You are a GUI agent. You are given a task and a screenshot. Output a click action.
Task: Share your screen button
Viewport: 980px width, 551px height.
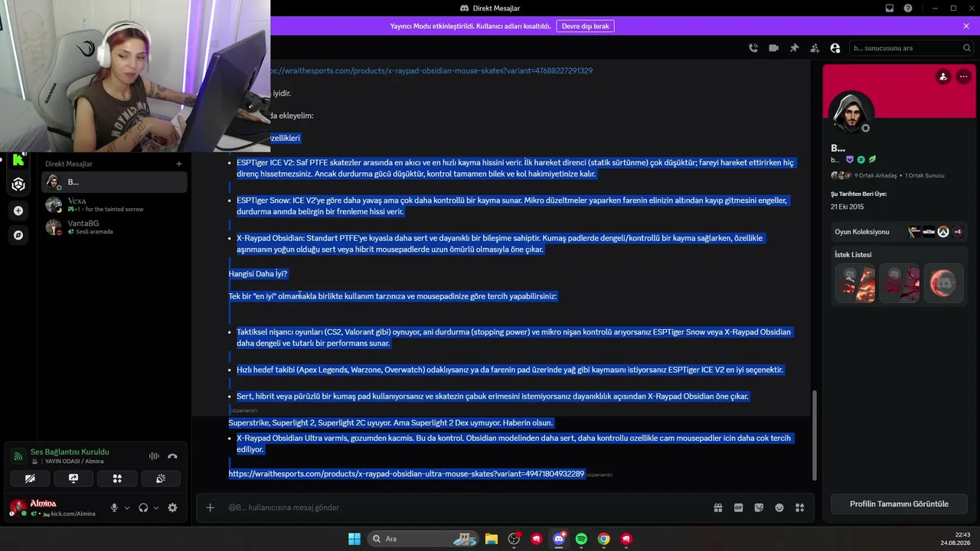pyautogui.click(x=73, y=478)
